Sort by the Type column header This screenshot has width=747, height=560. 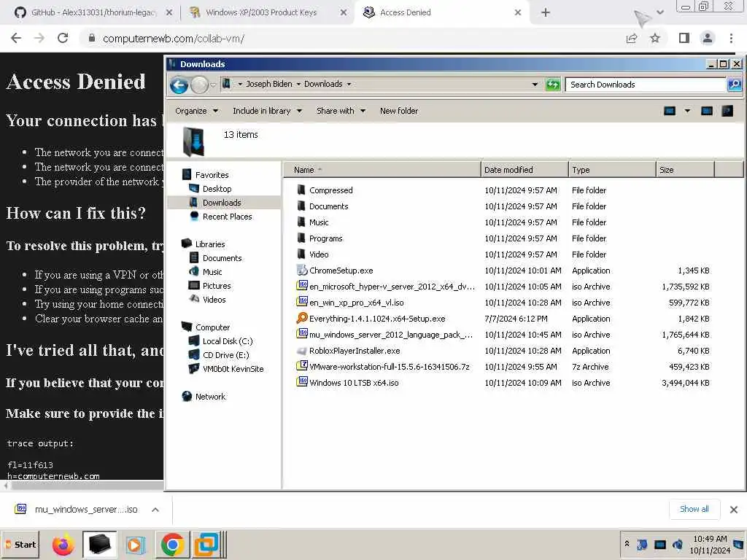(612, 170)
